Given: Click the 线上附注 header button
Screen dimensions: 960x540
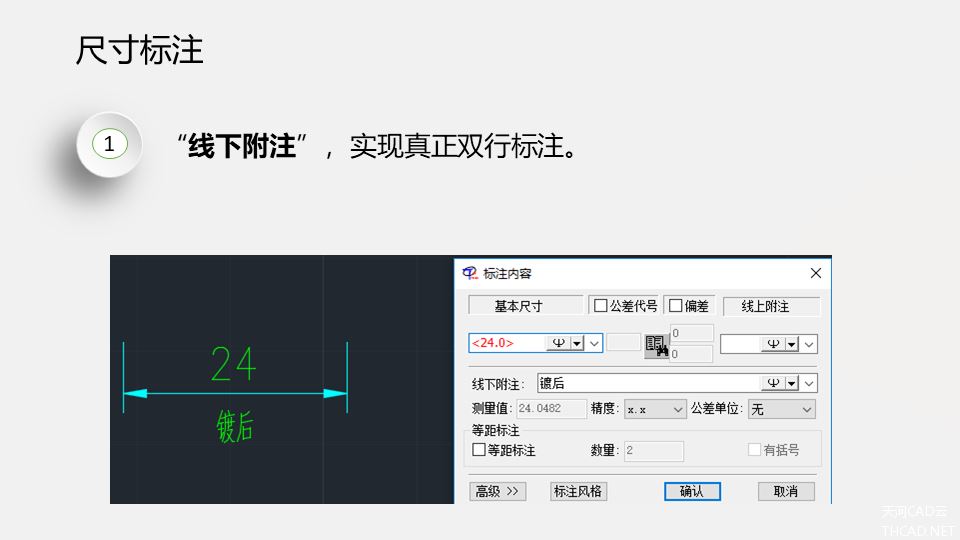Looking at the screenshot, I should point(771,306).
